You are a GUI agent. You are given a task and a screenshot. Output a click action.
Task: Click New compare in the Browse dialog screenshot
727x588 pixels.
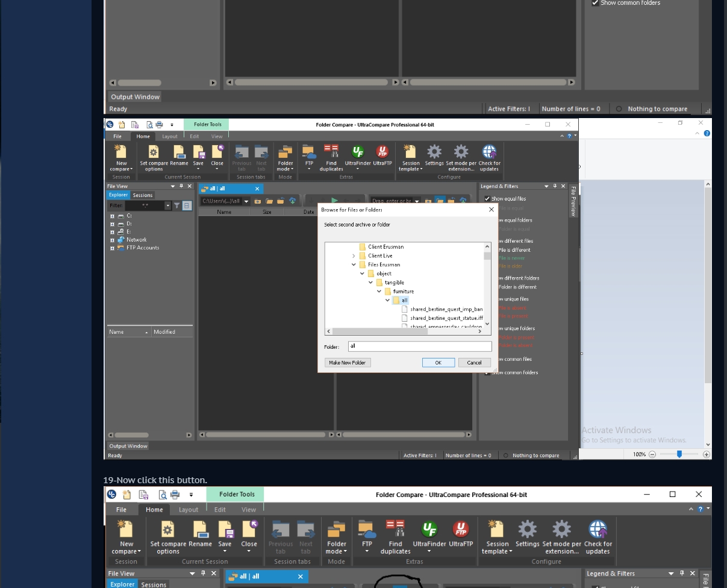(x=121, y=158)
